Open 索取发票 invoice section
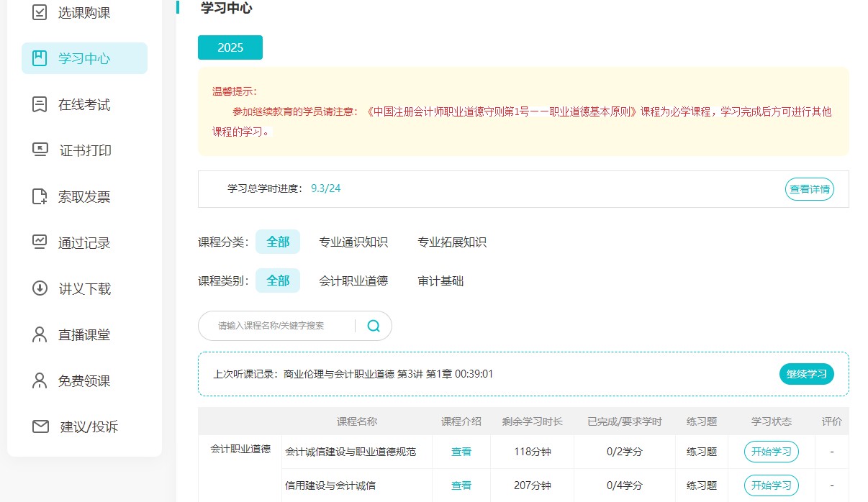This screenshot has width=868, height=502. (40, 196)
